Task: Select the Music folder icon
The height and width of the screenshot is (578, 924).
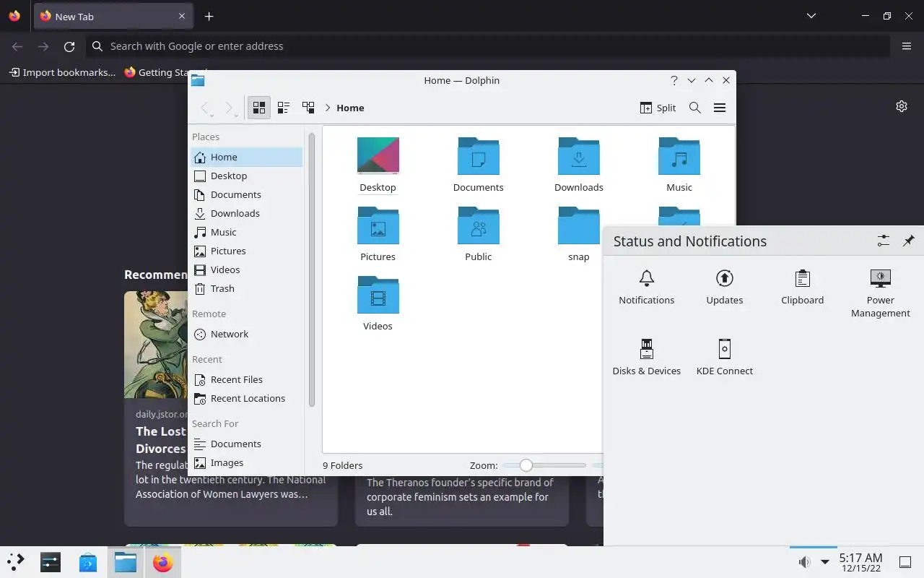Action: click(679, 155)
